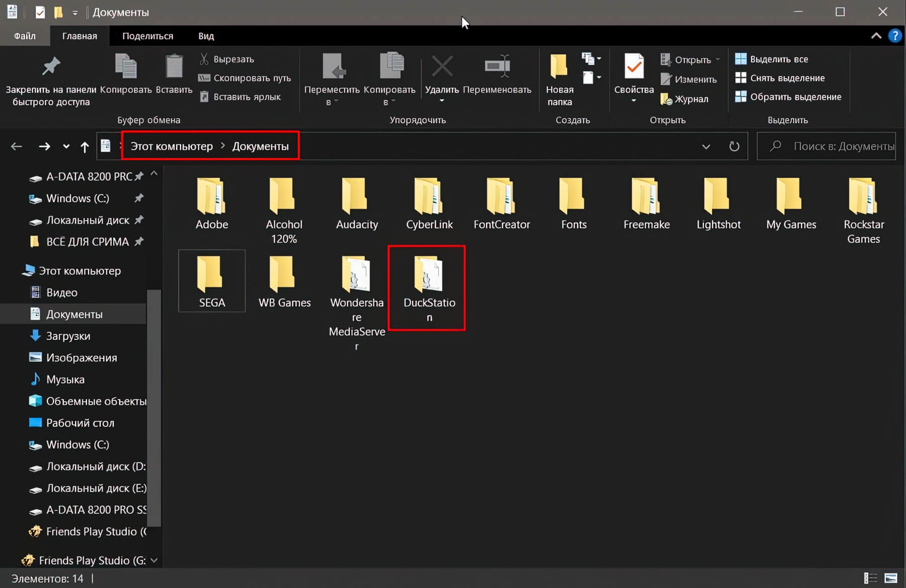Select the Freemake folder
The image size is (906, 588).
646,204
